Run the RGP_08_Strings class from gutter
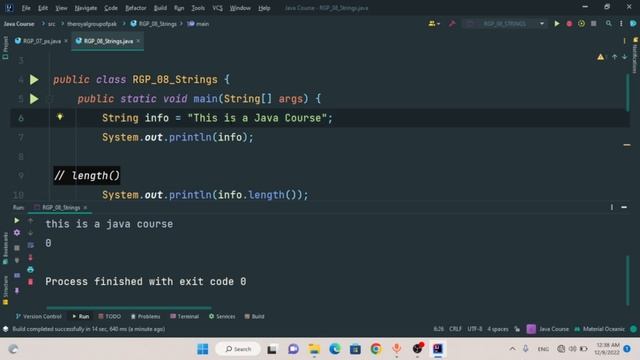 coord(34,80)
